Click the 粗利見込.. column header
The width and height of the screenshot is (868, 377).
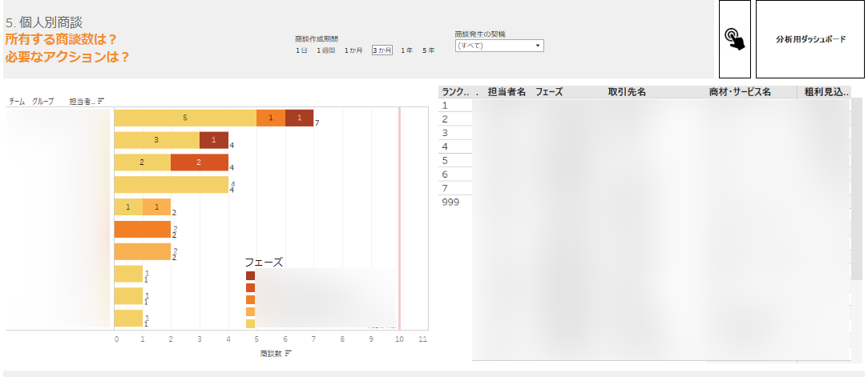826,92
